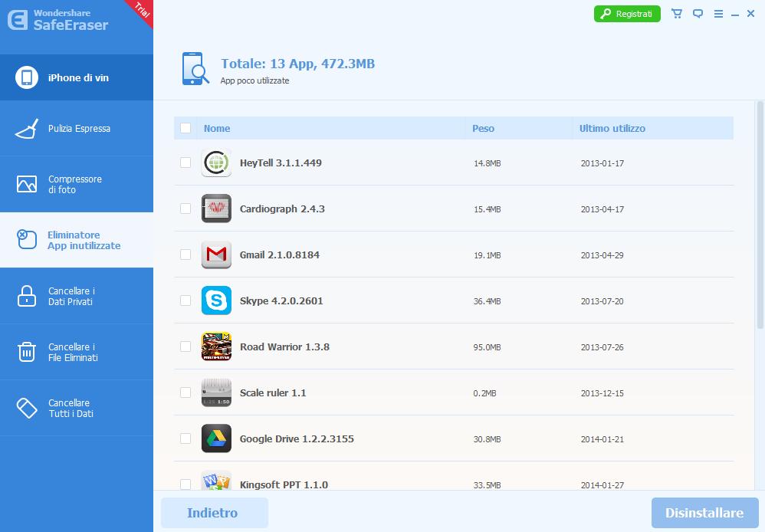
Task: Click the broom icon for Pulizia Espressa
Action: [x=27, y=128]
